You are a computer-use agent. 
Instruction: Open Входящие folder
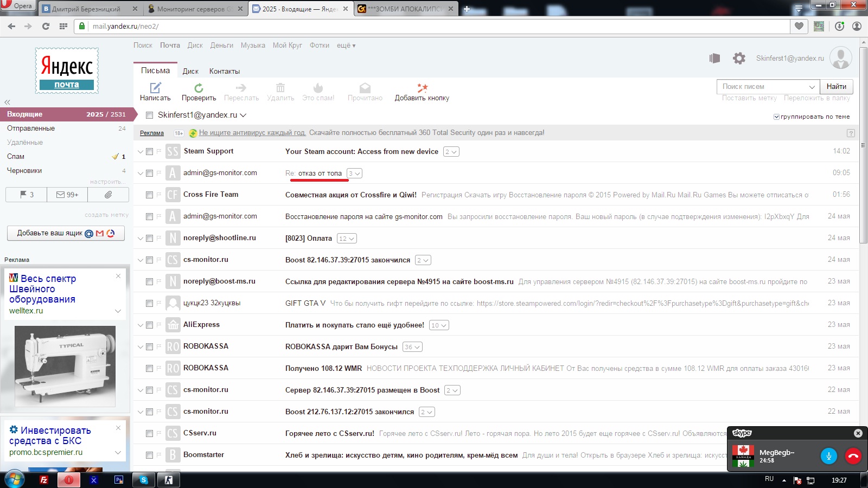point(66,114)
